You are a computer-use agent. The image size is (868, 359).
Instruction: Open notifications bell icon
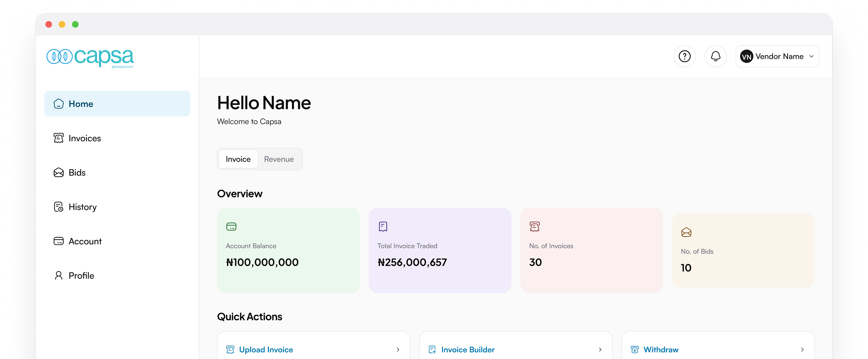[x=715, y=56]
